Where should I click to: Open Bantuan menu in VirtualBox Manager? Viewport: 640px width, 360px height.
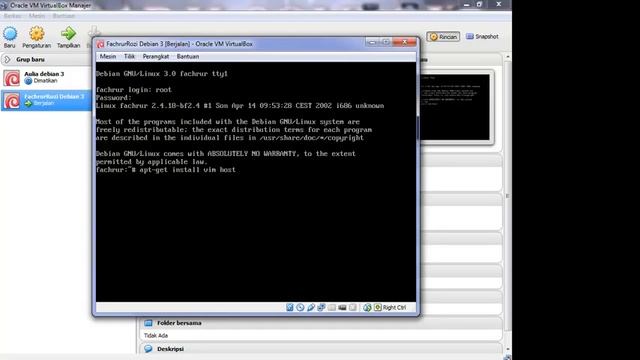[64, 16]
